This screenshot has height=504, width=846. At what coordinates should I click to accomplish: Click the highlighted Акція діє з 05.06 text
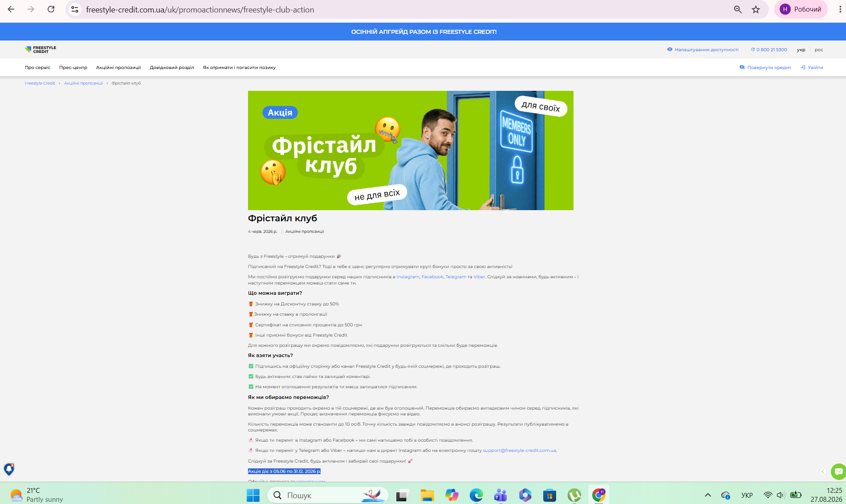[x=284, y=471]
